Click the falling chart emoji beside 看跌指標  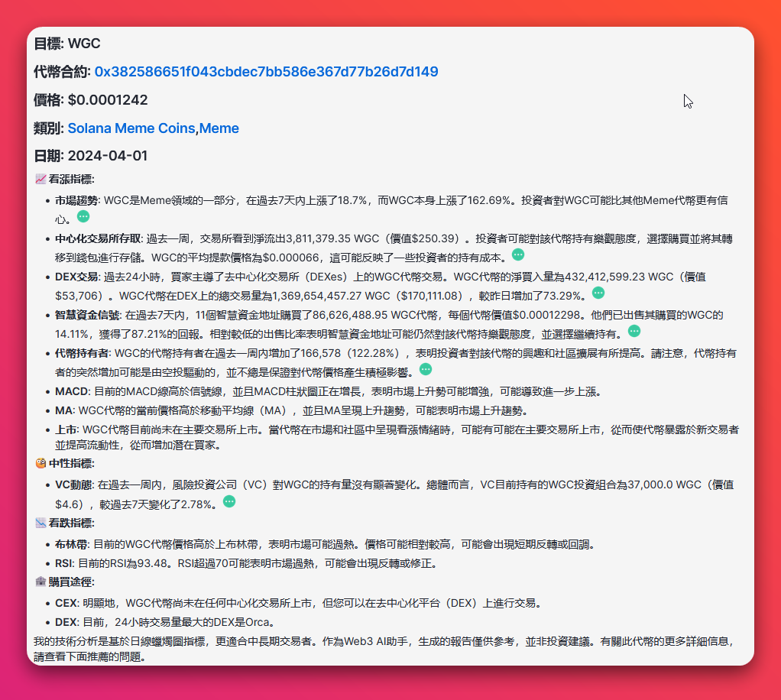(x=41, y=523)
